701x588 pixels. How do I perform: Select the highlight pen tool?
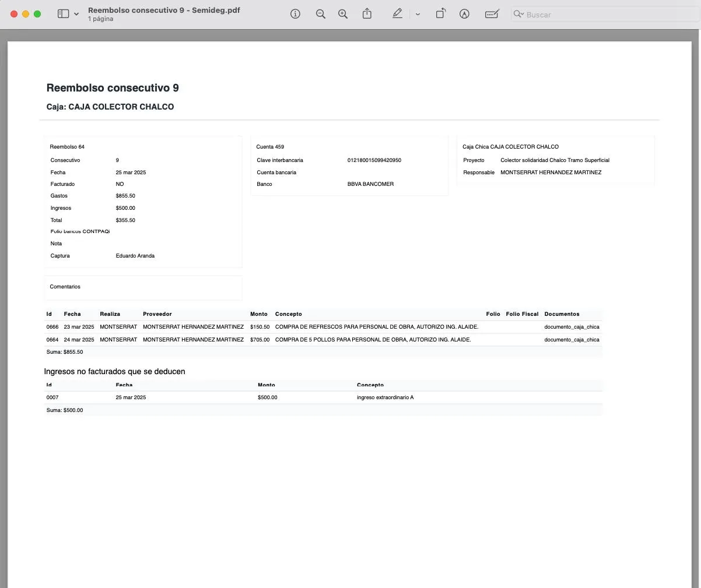pos(397,14)
